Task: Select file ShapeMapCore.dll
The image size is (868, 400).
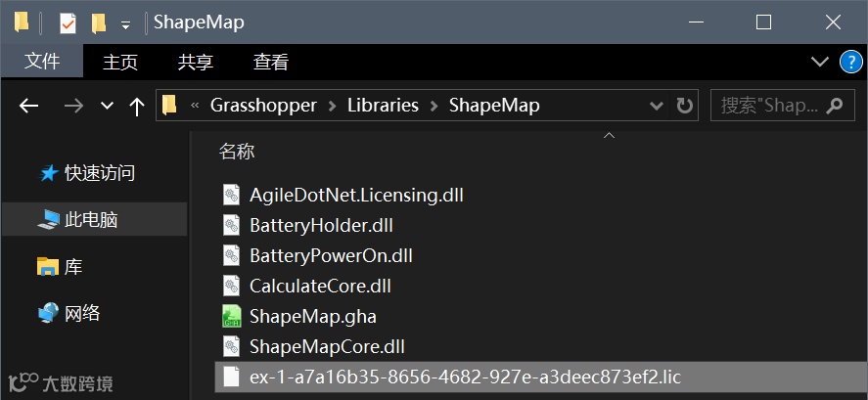Action: point(327,347)
